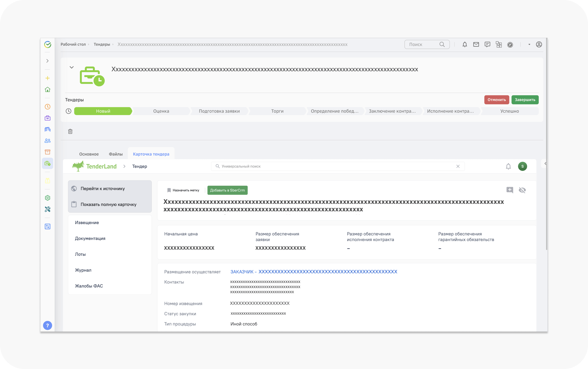Open the chat messages icon
This screenshot has width=588, height=369.
(x=487, y=44)
